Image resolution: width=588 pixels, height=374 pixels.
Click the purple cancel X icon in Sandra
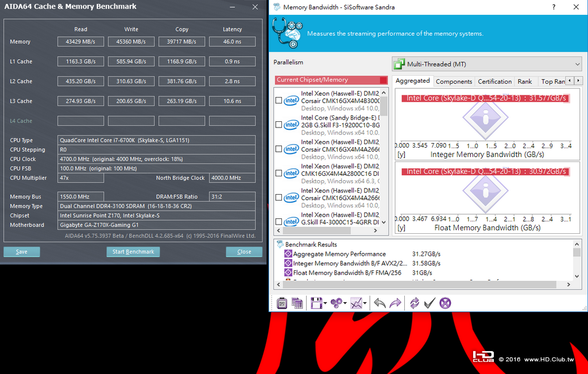pos(445,303)
